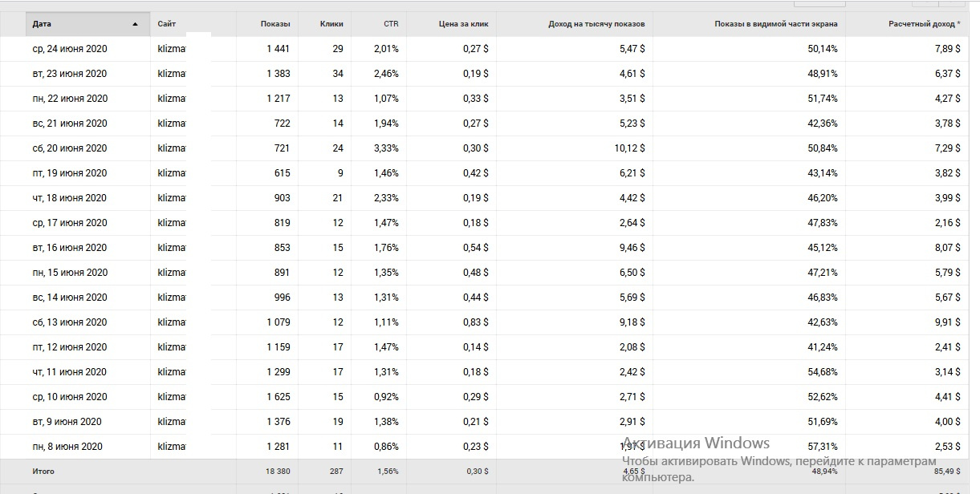The width and height of the screenshot is (980, 494).
Task: Click the 3,33% CTR value
Action: [x=386, y=148]
